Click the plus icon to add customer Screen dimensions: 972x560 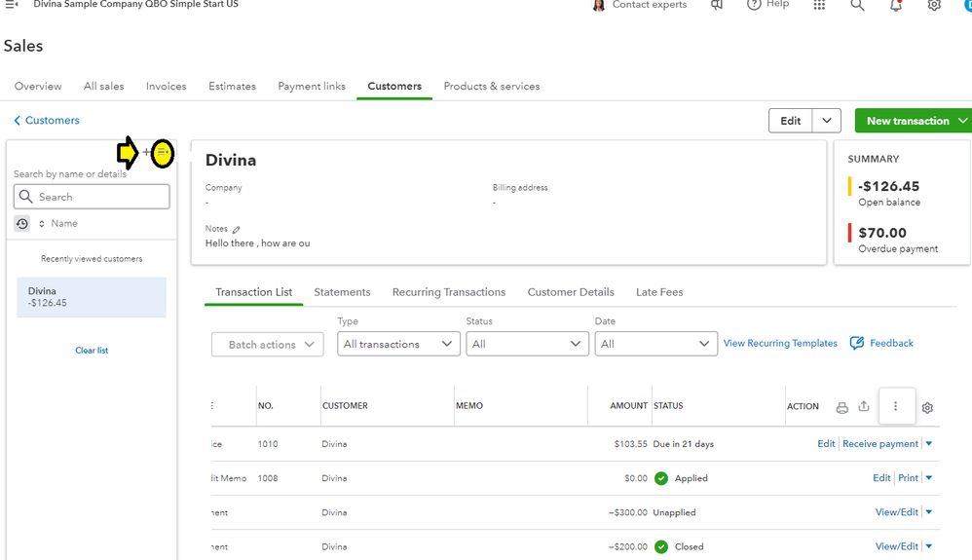[x=147, y=152]
